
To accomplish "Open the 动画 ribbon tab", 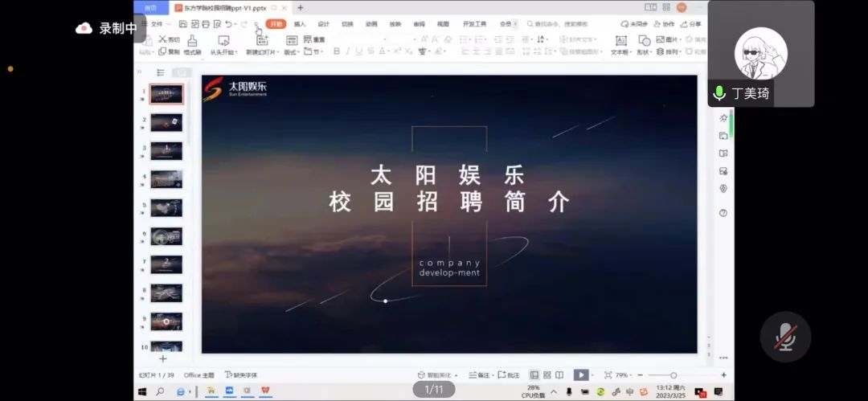I will [371, 24].
